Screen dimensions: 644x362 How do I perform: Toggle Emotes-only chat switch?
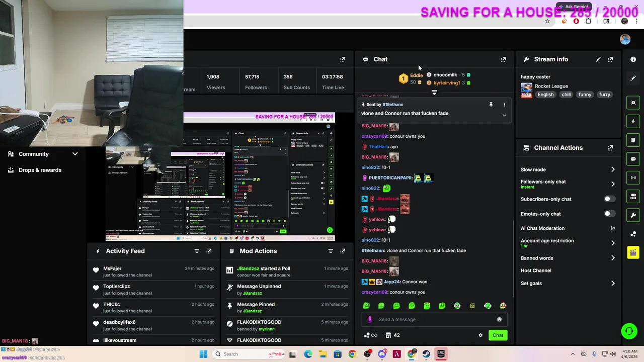(x=609, y=214)
